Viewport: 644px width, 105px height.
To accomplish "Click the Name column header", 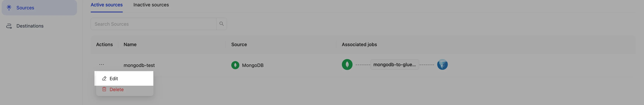I will click(130, 44).
